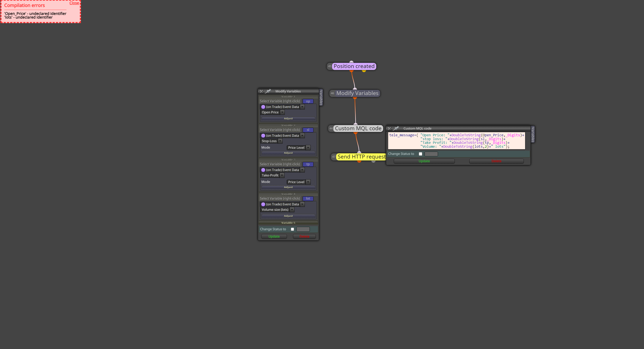
Task: Click the block number 44 badge
Action: point(331,128)
